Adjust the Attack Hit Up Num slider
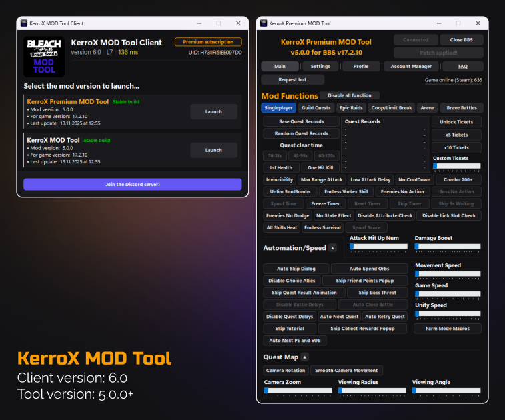 click(x=378, y=247)
